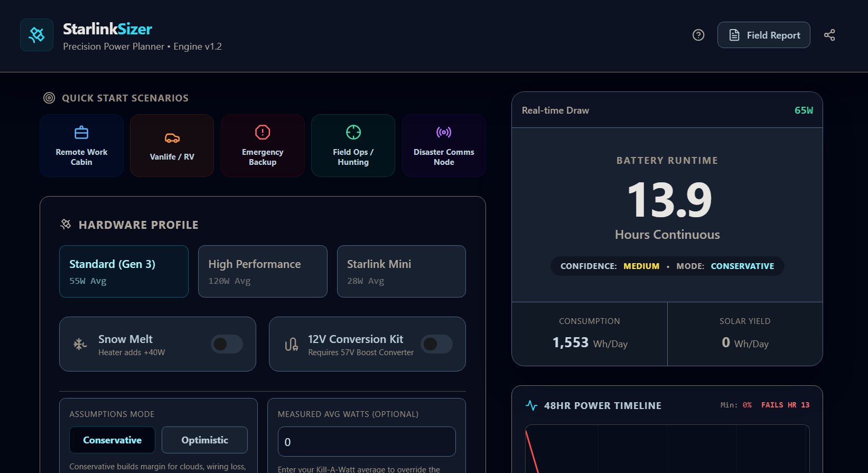Select the Remote Work Cabin scenario

pos(81,145)
